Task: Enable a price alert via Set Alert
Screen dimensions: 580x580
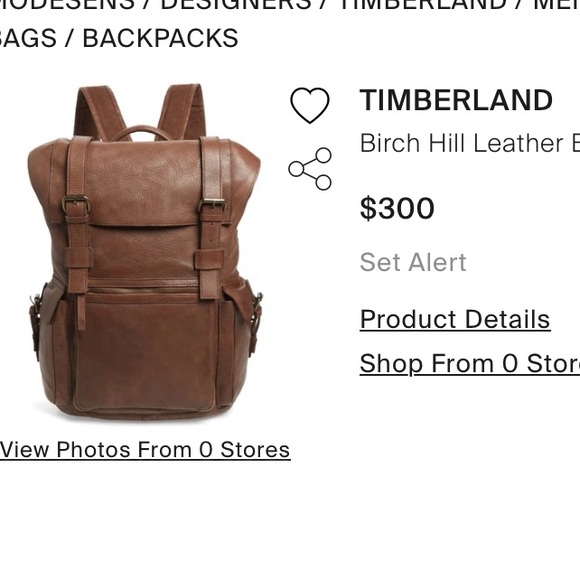Action: pos(413,262)
